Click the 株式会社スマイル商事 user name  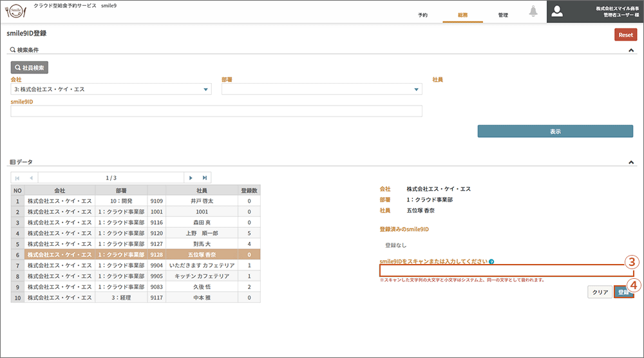(618, 8)
